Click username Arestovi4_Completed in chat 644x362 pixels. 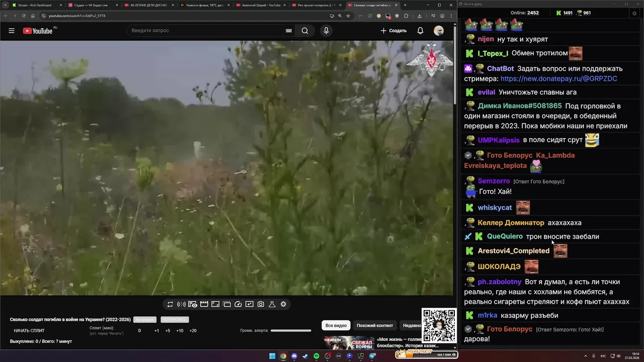(x=514, y=251)
